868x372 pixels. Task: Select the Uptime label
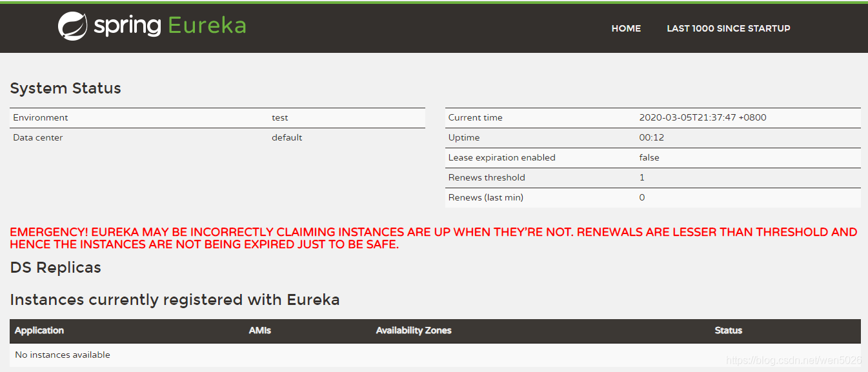point(464,137)
